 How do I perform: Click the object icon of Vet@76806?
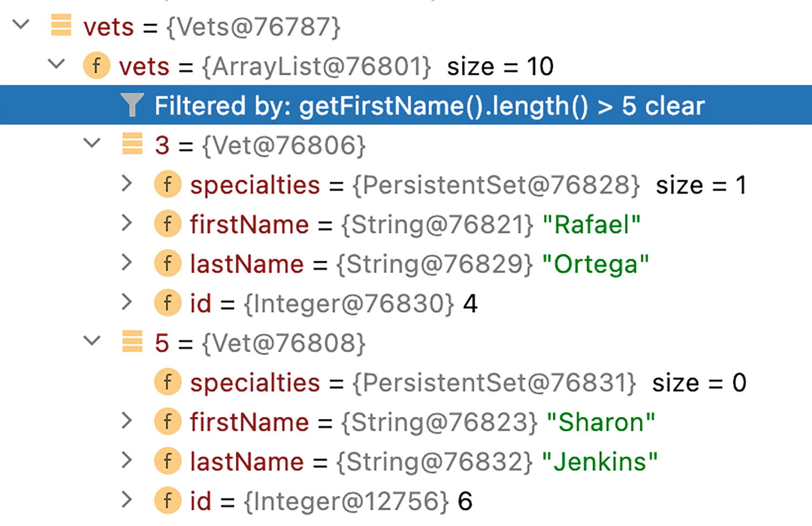(132, 145)
